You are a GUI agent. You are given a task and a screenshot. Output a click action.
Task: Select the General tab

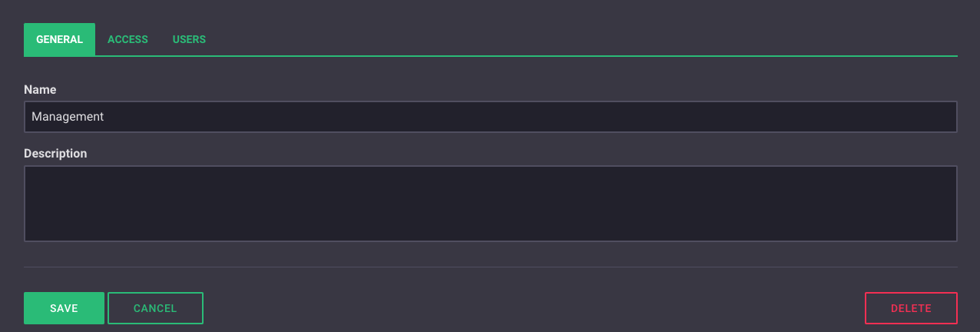pos(59,39)
